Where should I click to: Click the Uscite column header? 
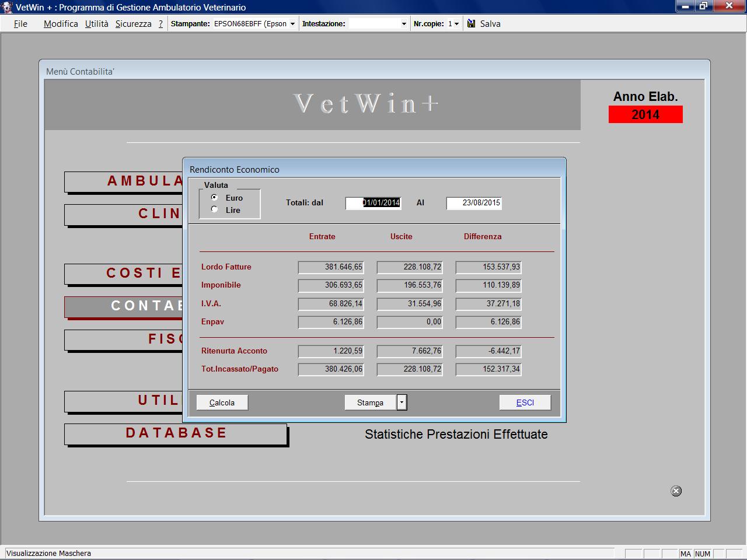pyautogui.click(x=402, y=236)
